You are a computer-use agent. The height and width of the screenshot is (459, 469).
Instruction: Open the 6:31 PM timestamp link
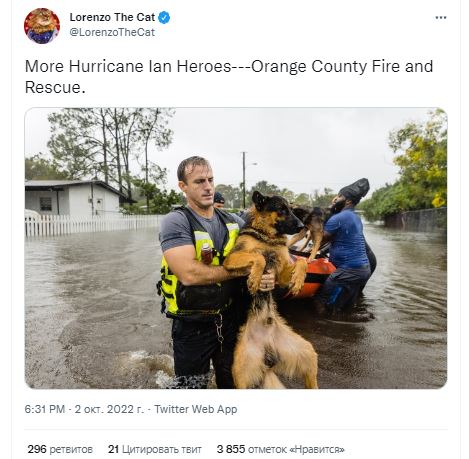coord(45,409)
